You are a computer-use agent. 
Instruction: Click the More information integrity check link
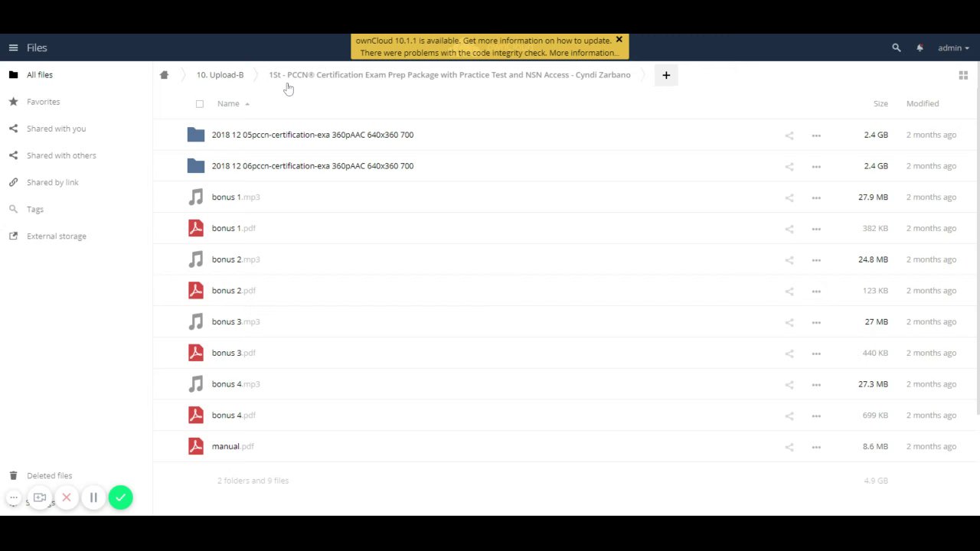tap(583, 53)
